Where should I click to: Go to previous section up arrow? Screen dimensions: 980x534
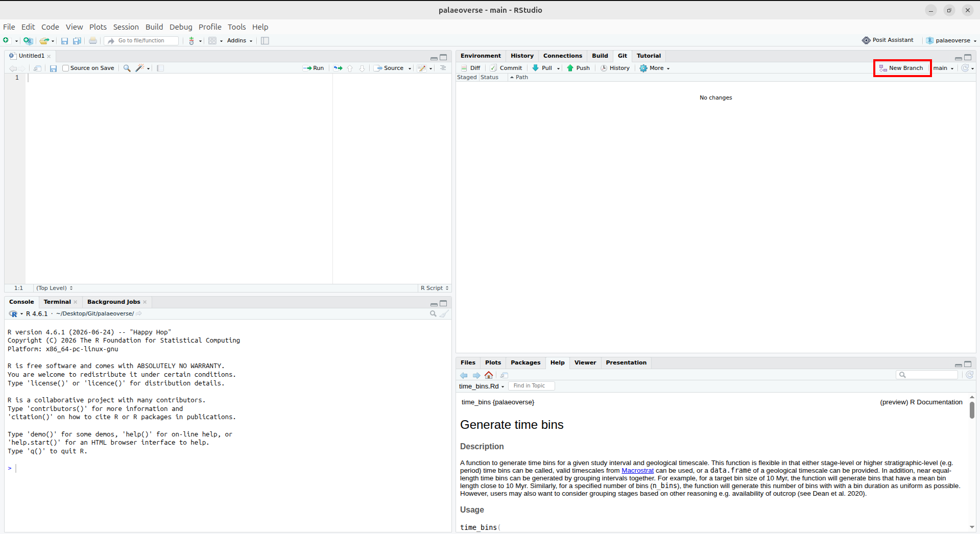coord(350,68)
